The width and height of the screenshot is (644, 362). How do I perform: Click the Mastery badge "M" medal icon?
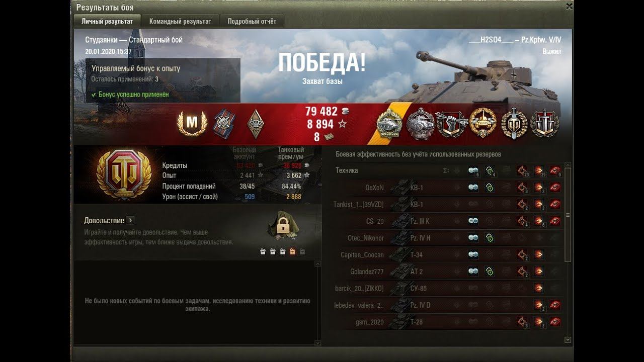point(192,123)
